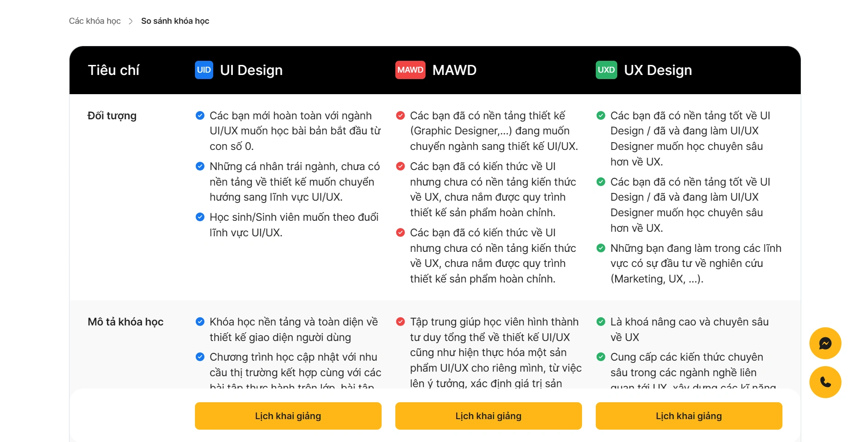Image resolution: width=868 pixels, height=442 pixels.
Task: Open Lịch khai giảng for UI Design
Action: coord(288,416)
